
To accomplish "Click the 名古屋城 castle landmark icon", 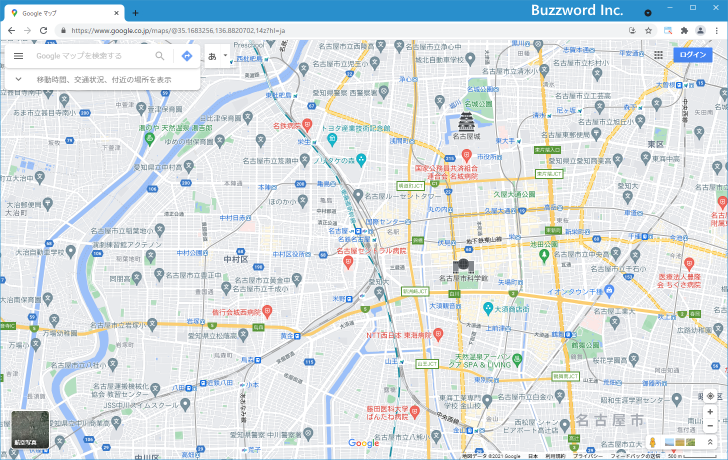I will [x=466, y=121].
